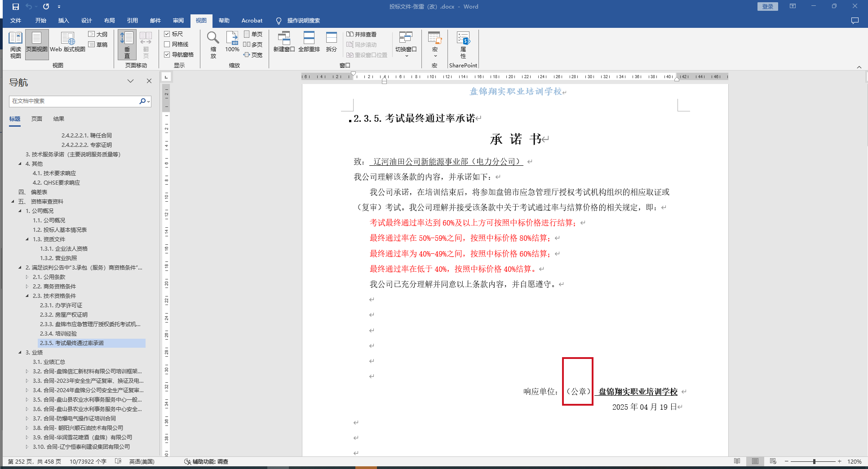Switch to Web 版式视图

(67, 43)
